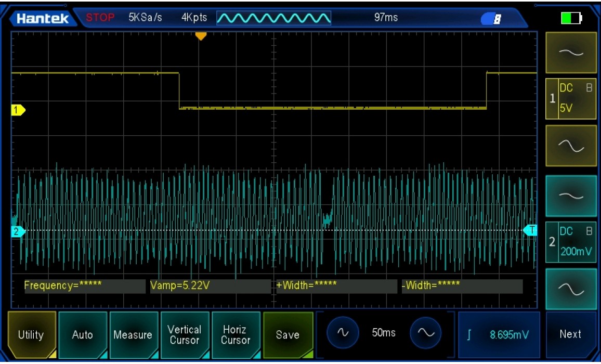Click the cyan large-wave button below channel 2
The width and height of the screenshot is (601, 364).
[571, 289]
